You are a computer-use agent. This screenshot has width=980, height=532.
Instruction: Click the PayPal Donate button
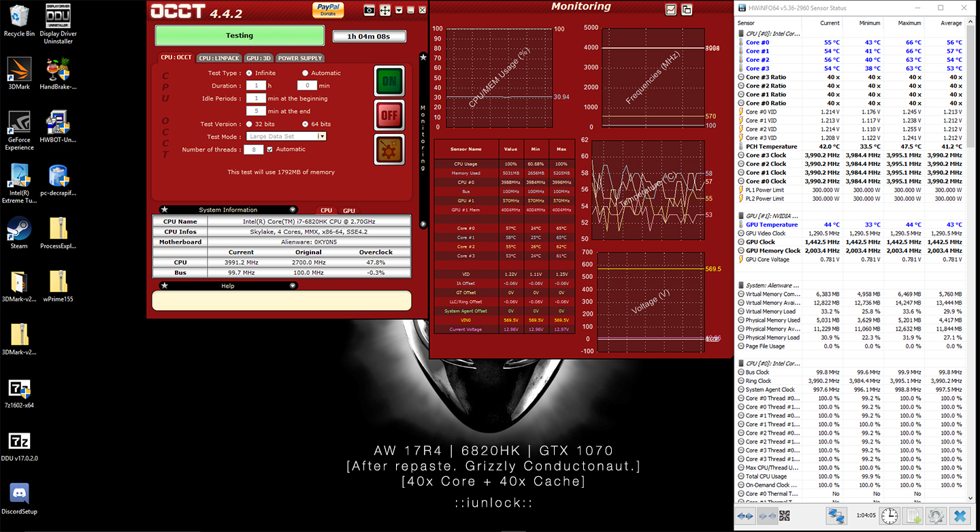[x=328, y=10]
